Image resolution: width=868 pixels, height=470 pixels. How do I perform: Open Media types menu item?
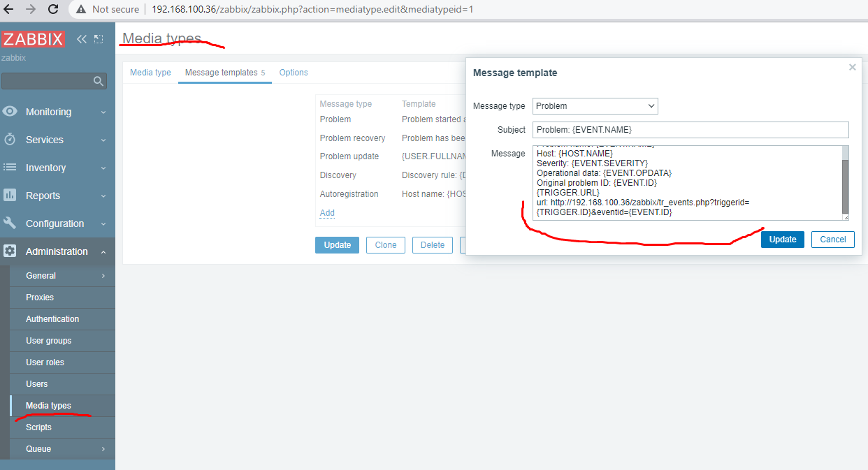[x=48, y=406]
